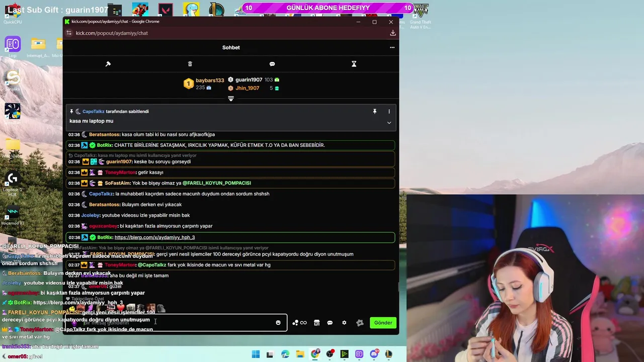Image resolution: width=644 pixels, height=362 pixels.
Task: Open Microsoft Edge from taskbar
Action: [x=285, y=354]
